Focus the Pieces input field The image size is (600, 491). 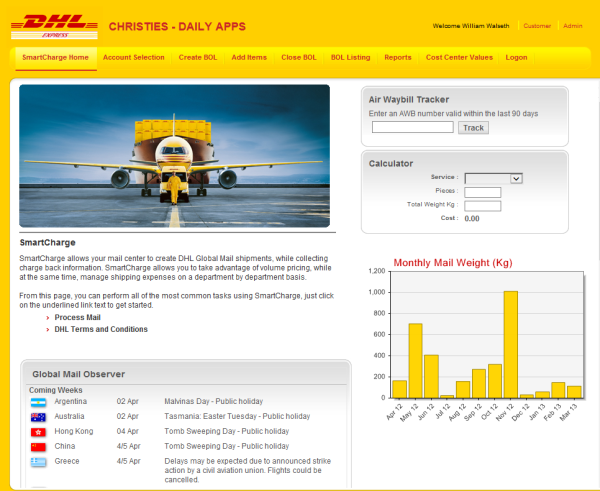482,192
